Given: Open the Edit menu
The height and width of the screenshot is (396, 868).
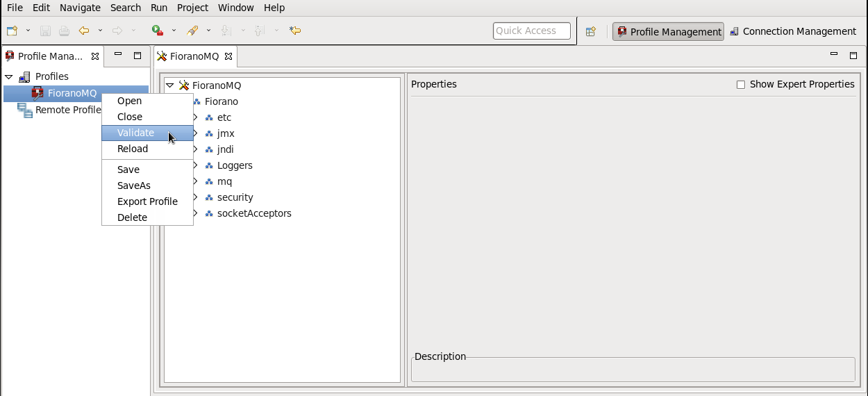Looking at the screenshot, I should coord(41,8).
